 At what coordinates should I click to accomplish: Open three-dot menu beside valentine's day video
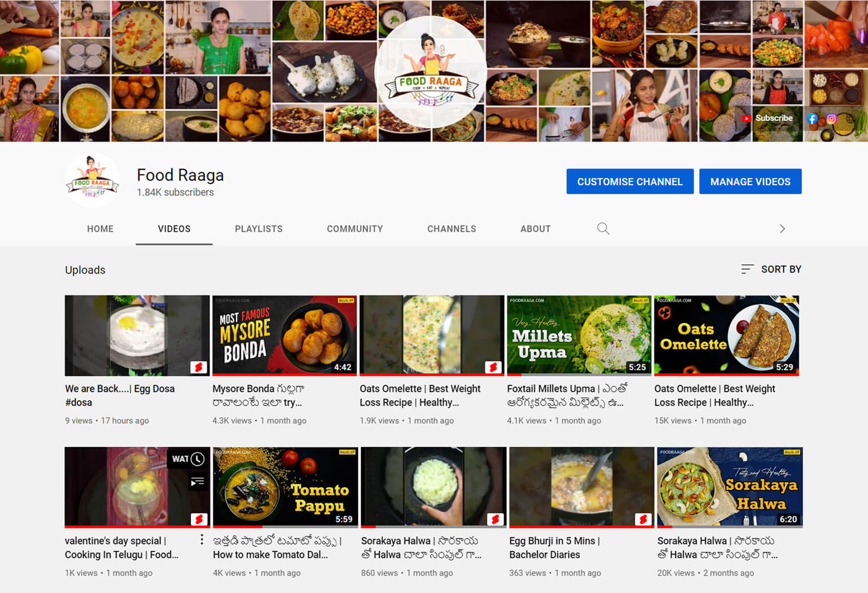202,540
